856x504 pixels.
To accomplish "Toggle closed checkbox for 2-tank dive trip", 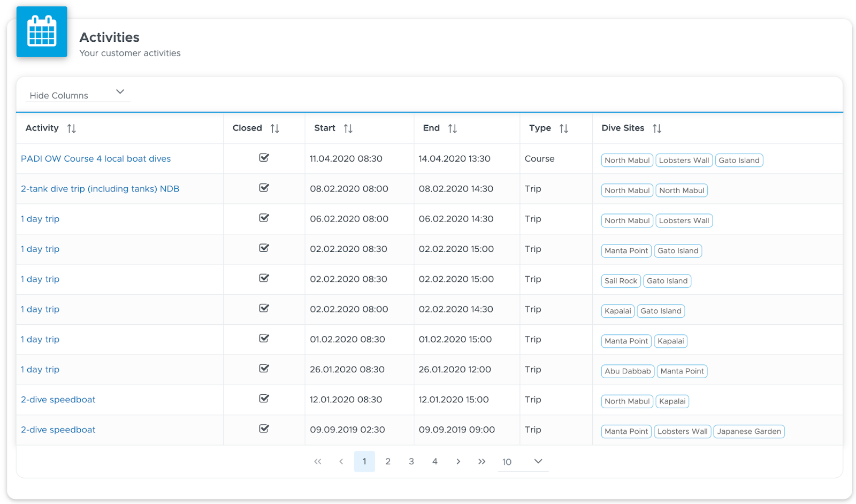I will pyautogui.click(x=264, y=188).
